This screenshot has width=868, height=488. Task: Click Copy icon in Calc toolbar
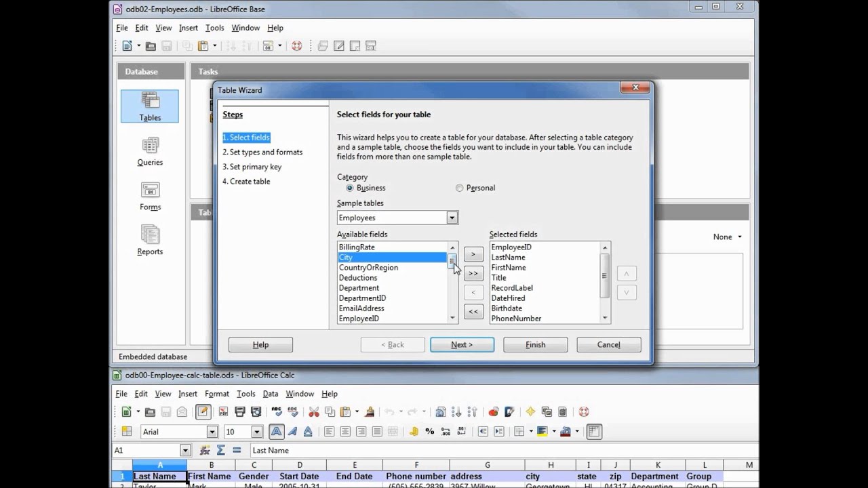click(x=330, y=411)
